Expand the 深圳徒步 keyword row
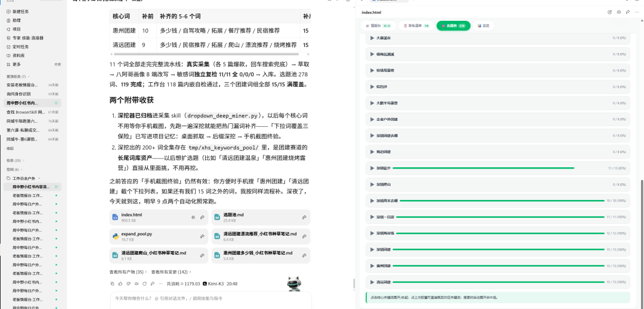 pos(498,168)
